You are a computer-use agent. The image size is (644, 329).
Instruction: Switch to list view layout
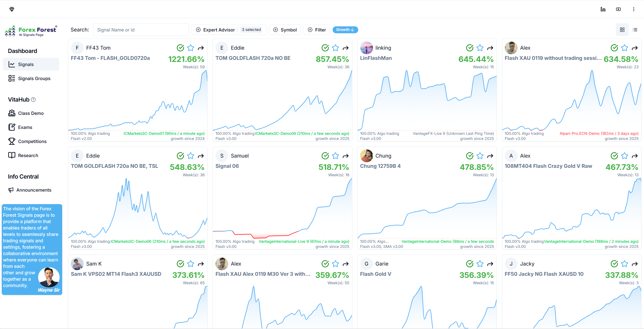tap(635, 30)
